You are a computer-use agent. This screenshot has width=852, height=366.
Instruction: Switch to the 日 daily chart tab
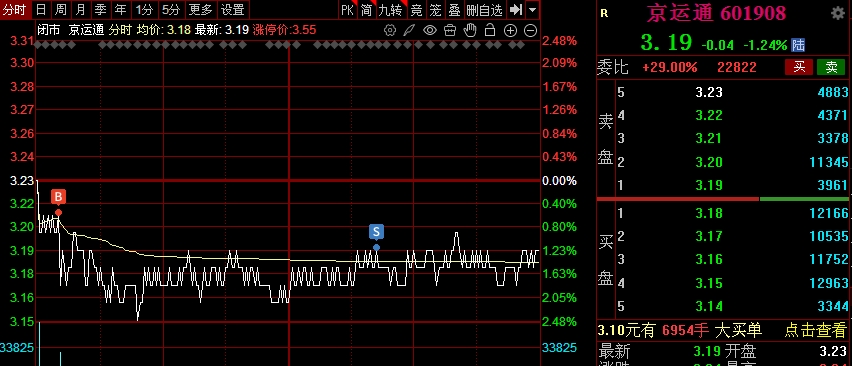click(x=41, y=9)
